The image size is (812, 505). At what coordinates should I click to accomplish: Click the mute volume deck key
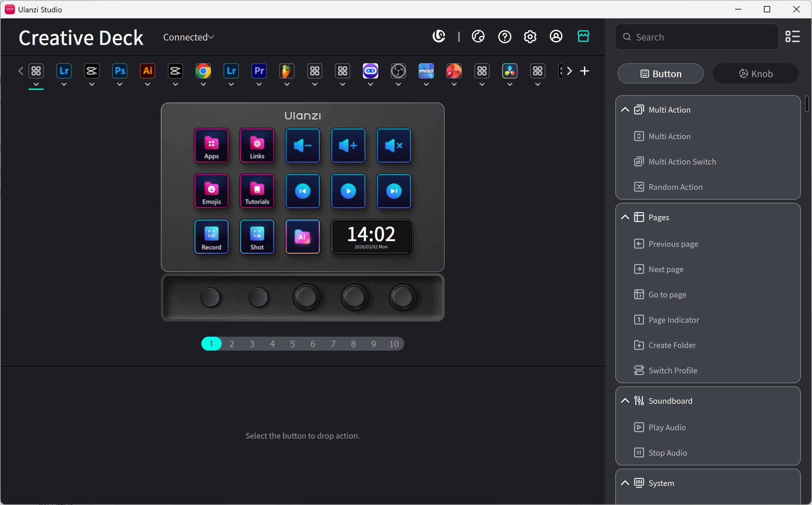[393, 146]
